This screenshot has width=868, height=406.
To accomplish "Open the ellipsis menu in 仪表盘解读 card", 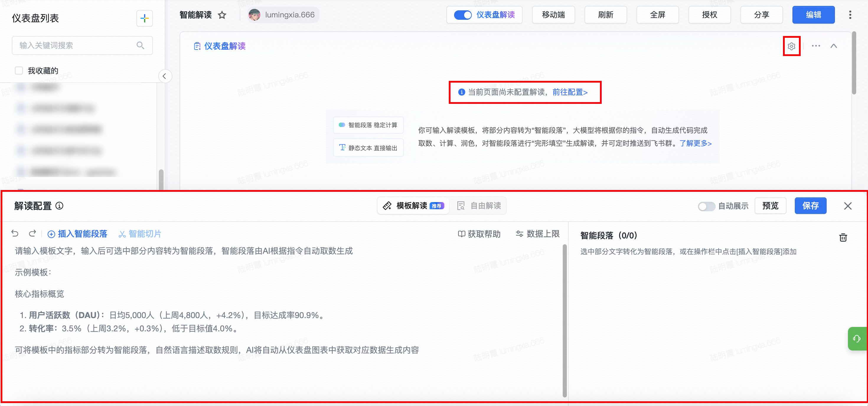I will pyautogui.click(x=816, y=46).
